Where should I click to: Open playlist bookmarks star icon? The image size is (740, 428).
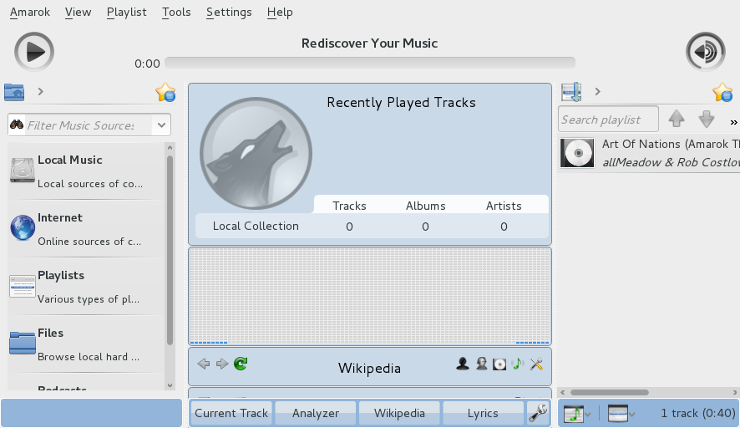(723, 92)
